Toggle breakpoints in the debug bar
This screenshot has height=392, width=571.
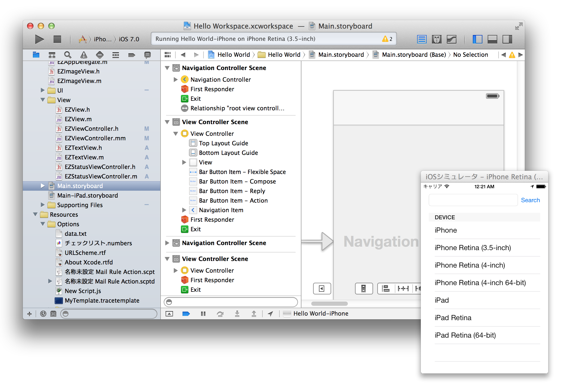186,314
